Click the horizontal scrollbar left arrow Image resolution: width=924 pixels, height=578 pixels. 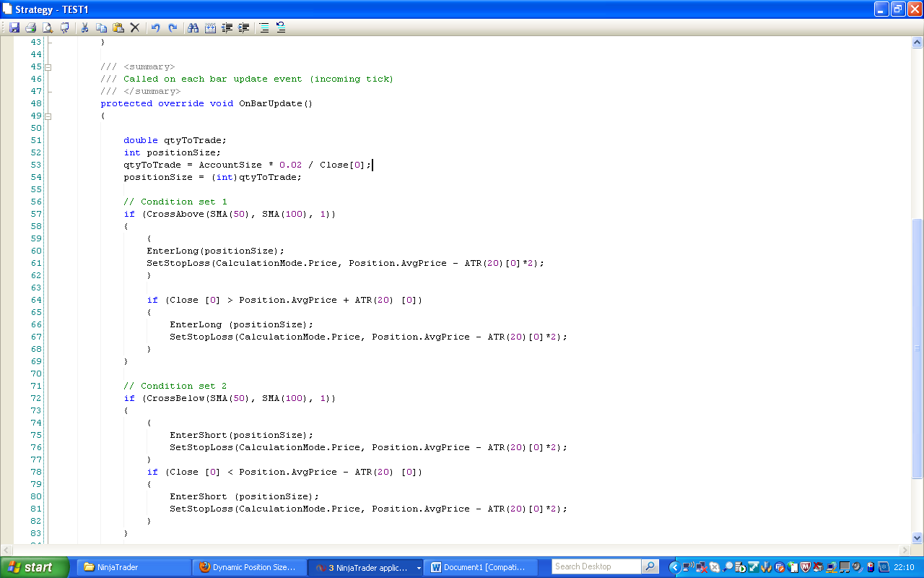(6, 550)
